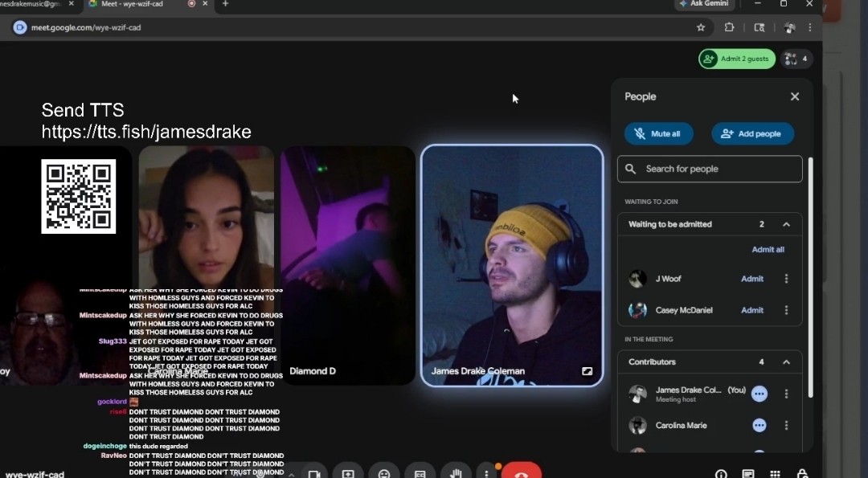Click Admit 2 guests green button
This screenshot has height=478, width=868.
coord(737,59)
